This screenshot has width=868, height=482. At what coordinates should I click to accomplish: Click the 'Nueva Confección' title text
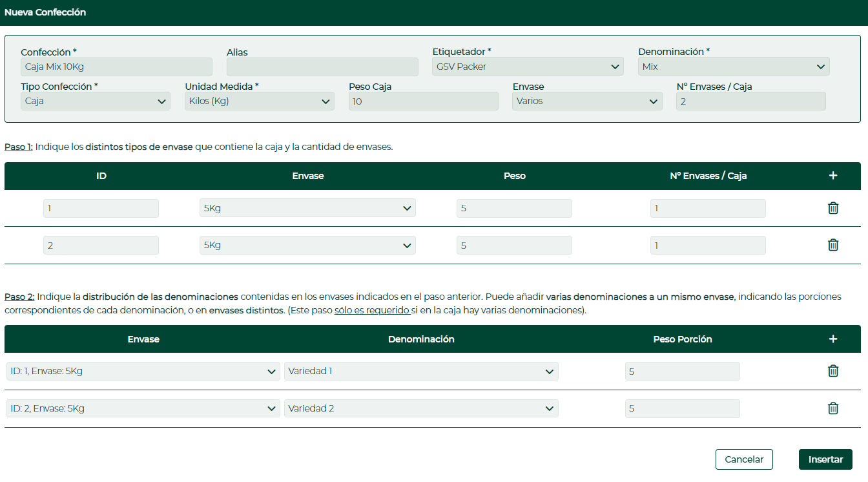(45, 12)
